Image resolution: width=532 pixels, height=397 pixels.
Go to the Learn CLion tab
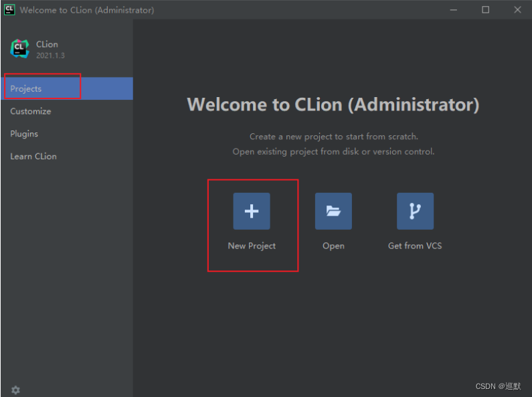67,157
